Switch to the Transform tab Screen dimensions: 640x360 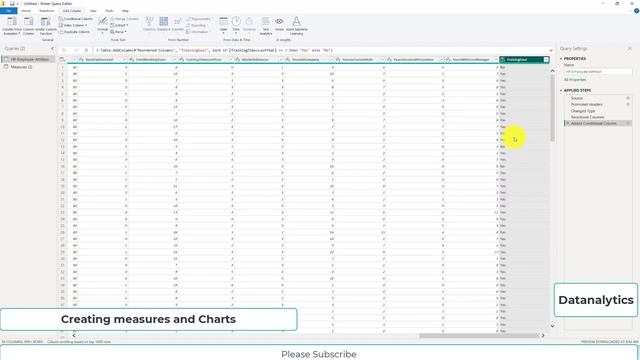point(47,11)
